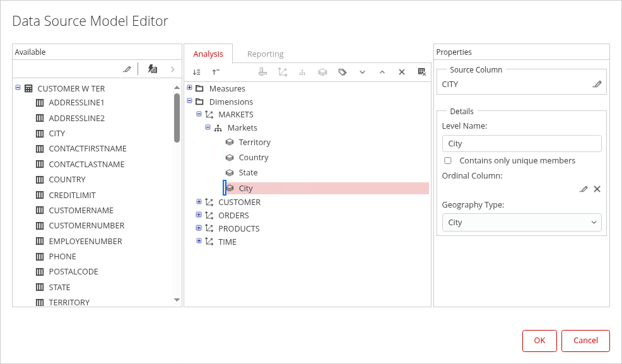The height and width of the screenshot is (364, 622).
Task: Select the EMPLOYEENUMBER column
Action: pos(85,241)
